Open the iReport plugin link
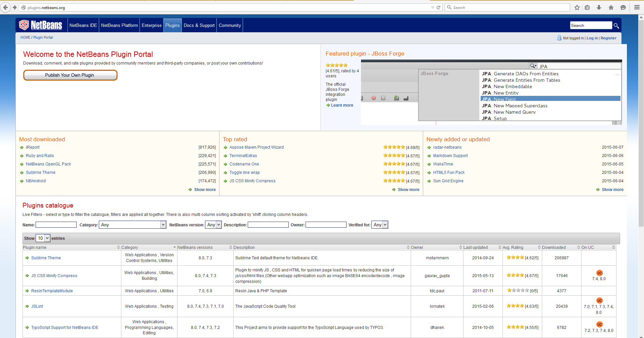Viewport: 644px width, 338px height. coord(33,147)
